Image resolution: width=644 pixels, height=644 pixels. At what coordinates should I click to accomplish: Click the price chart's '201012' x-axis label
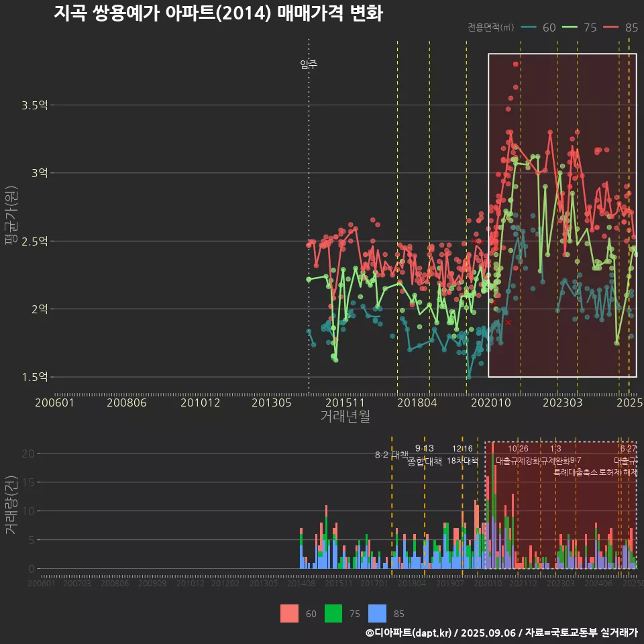201,402
